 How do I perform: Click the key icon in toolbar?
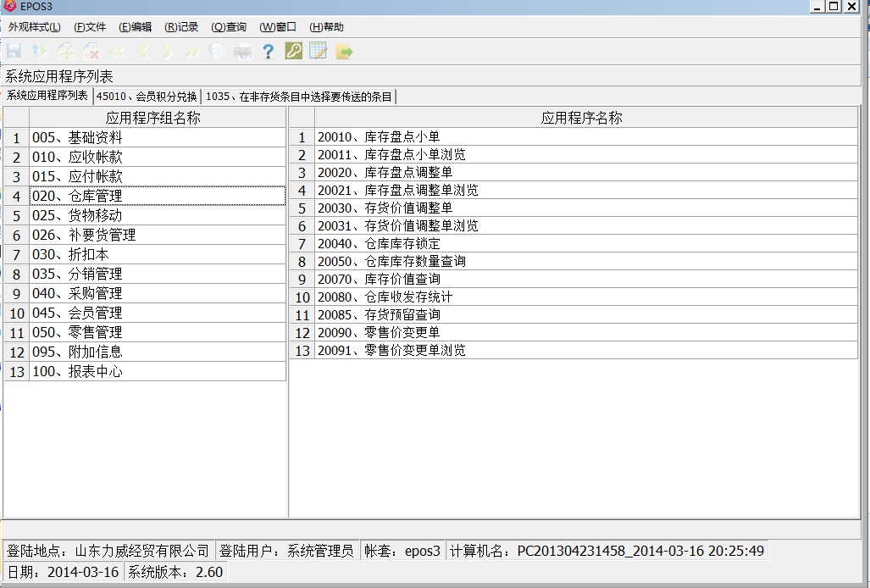293,52
